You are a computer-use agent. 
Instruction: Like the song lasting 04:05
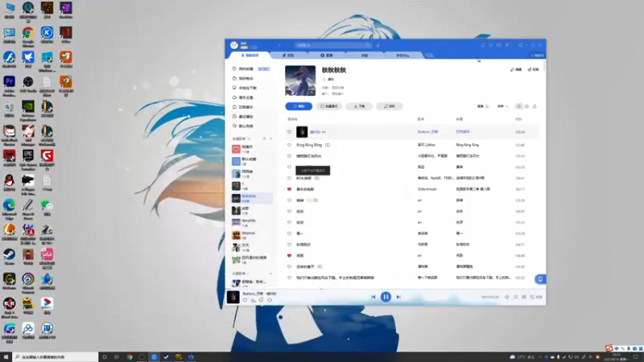(289, 212)
